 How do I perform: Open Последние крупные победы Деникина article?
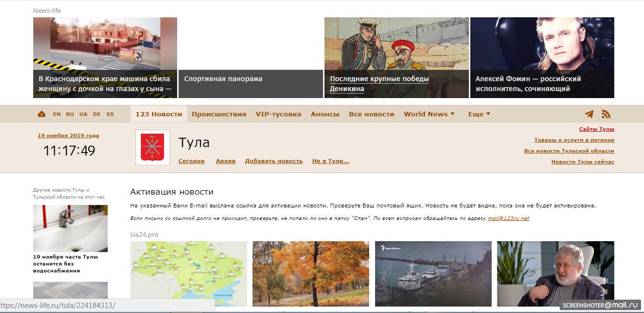pyautogui.click(x=397, y=57)
